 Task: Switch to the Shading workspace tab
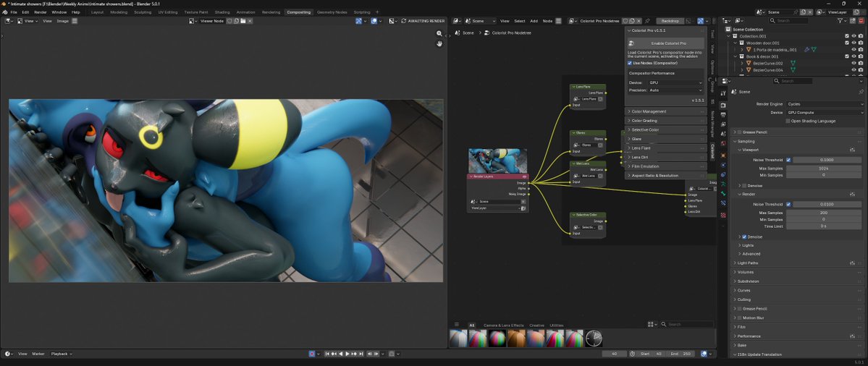pos(222,12)
